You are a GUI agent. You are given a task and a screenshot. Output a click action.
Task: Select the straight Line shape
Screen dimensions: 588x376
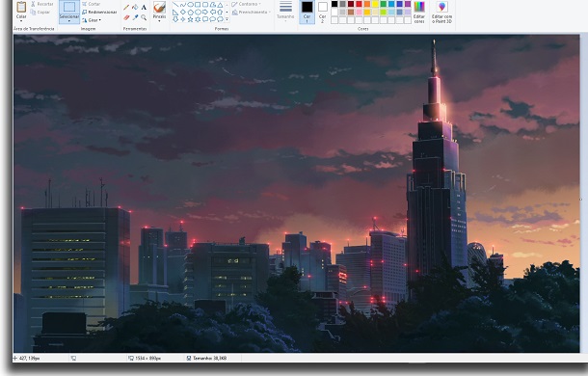pos(175,5)
